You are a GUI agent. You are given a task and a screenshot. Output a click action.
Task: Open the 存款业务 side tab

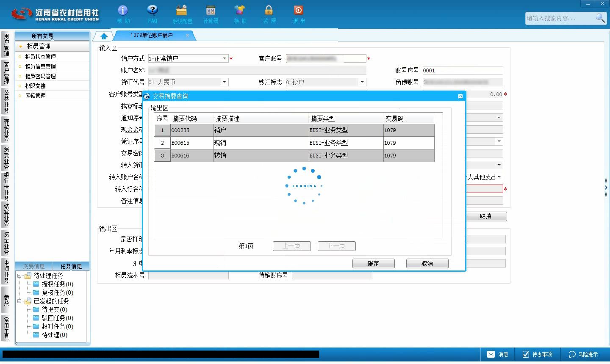(6, 130)
